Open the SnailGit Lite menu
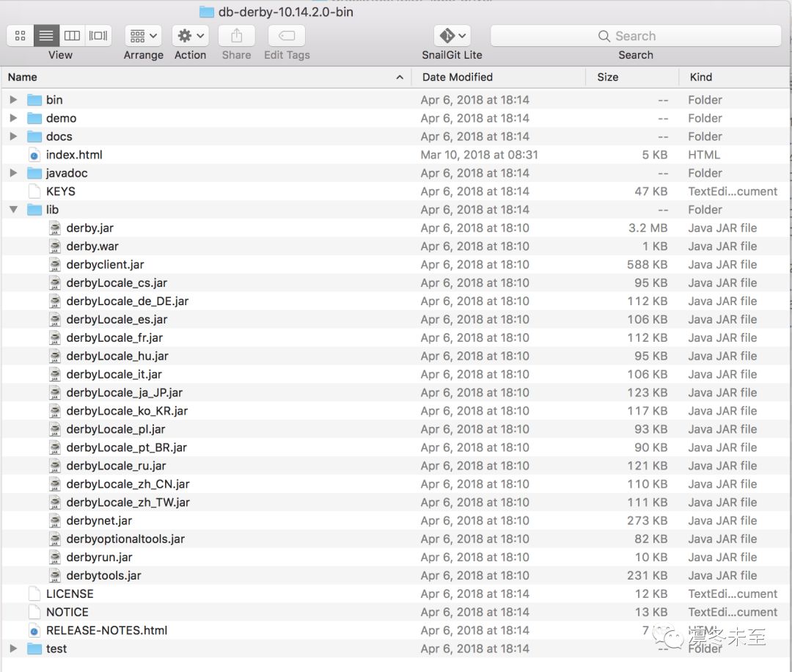This screenshot has width=792, height=672. coord(452,36)
